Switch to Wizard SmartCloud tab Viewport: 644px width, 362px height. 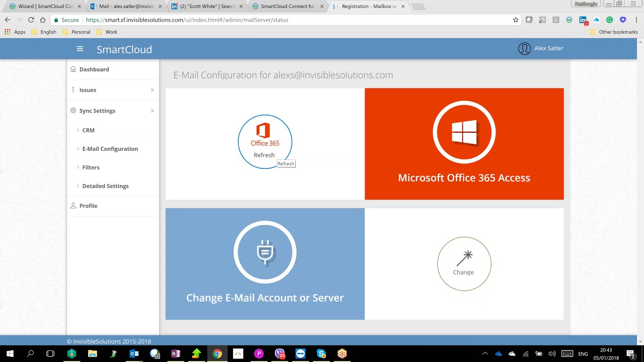pyautogui.click(x=44, y=7)
